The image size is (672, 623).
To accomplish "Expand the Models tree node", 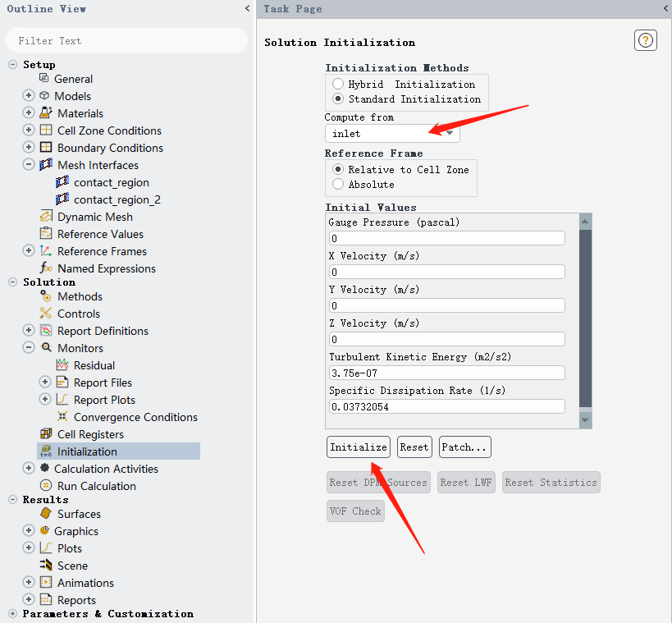I will tap(29, 96).
